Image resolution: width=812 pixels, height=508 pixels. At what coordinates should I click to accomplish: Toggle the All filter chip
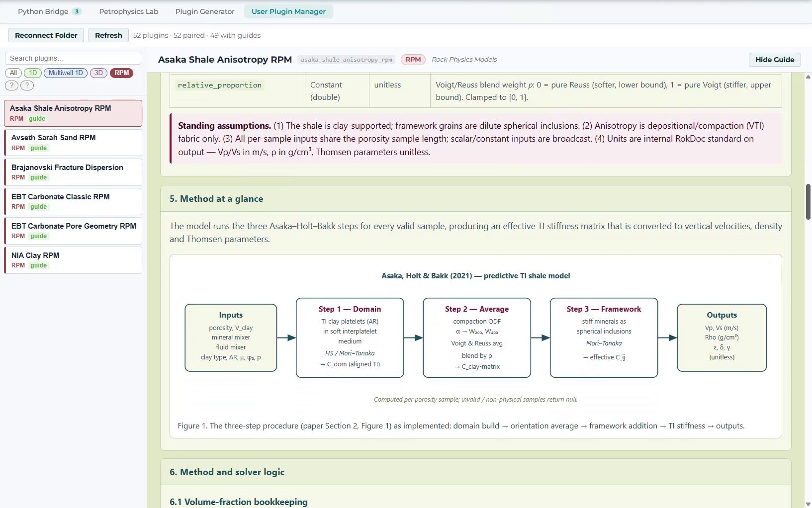point(13,73)
